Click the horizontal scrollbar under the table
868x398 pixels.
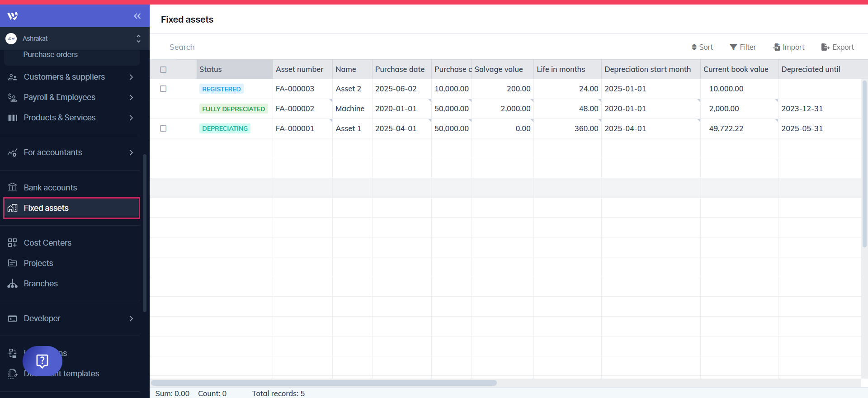point(324,383)
